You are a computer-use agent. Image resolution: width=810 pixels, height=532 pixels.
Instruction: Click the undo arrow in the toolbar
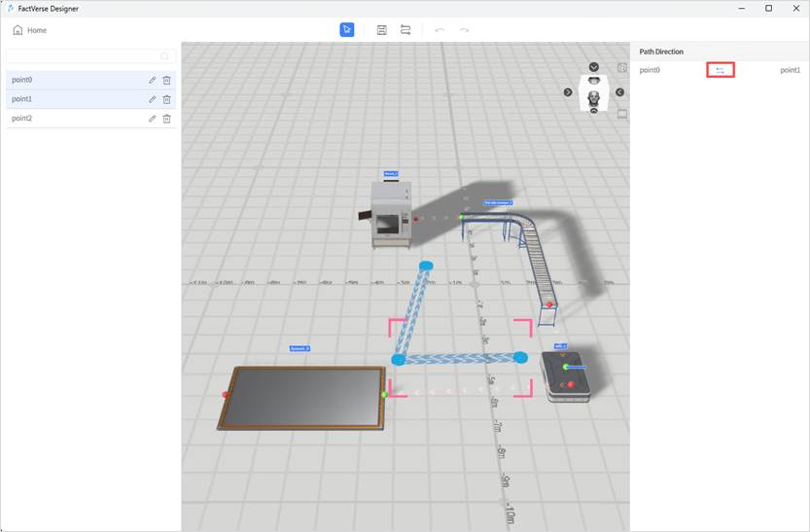coord(440,30)
